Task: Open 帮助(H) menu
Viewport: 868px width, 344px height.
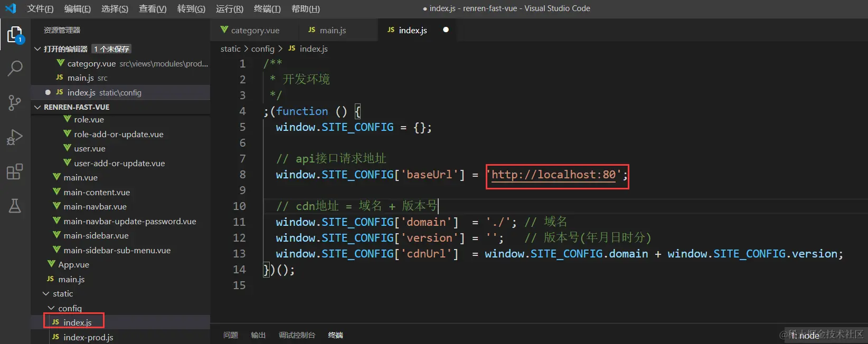Action: (306, 8)
